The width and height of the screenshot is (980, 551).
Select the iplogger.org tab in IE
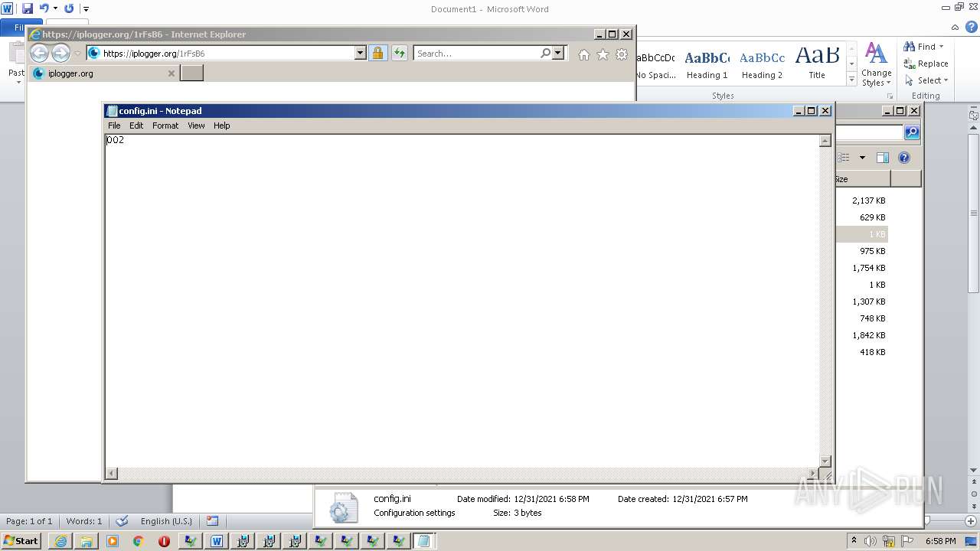coord(104,73)
